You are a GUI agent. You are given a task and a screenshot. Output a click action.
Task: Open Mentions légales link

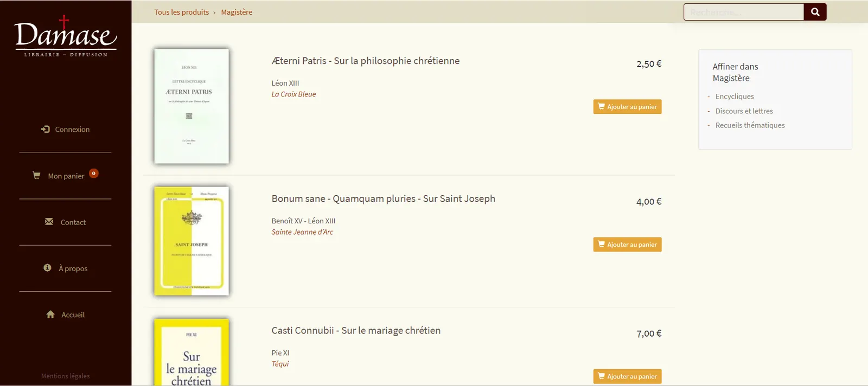[x=65, y=376]
